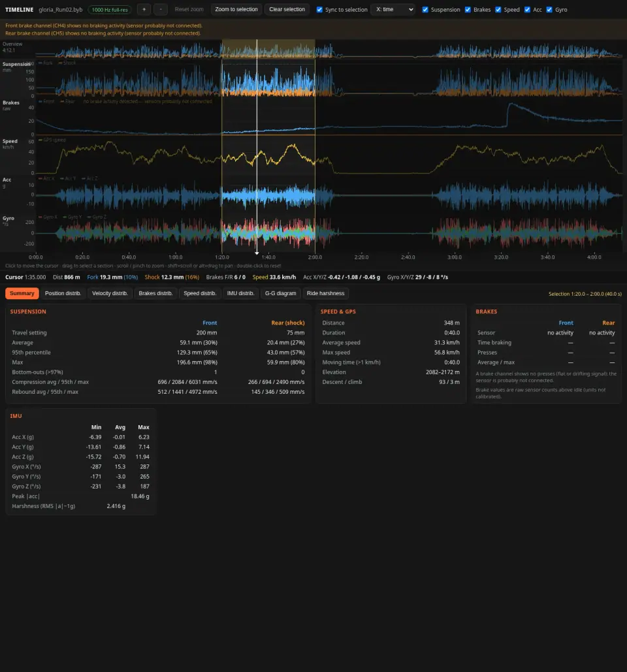The width and height of the screenshot is (627, 672).
Task: Open the Velocity distrib. tab
Action: 110,294
